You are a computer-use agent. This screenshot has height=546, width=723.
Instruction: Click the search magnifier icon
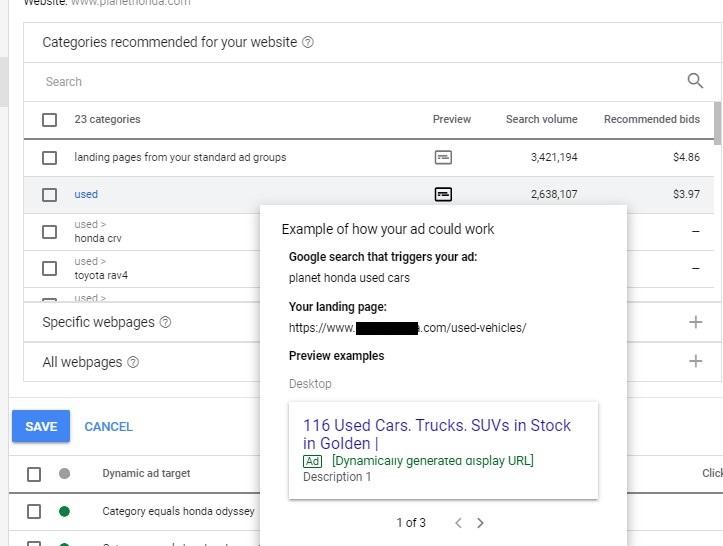click(x=695, y=81)
